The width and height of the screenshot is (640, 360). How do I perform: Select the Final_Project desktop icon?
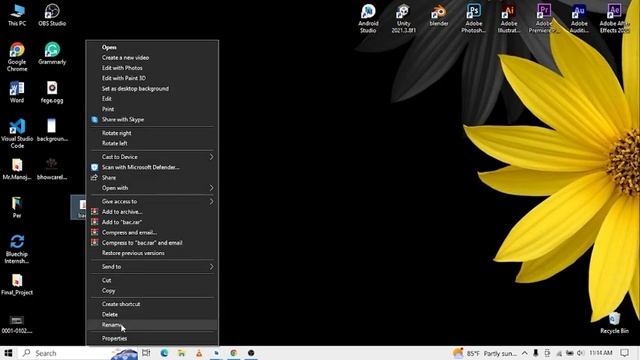(17, 284)
